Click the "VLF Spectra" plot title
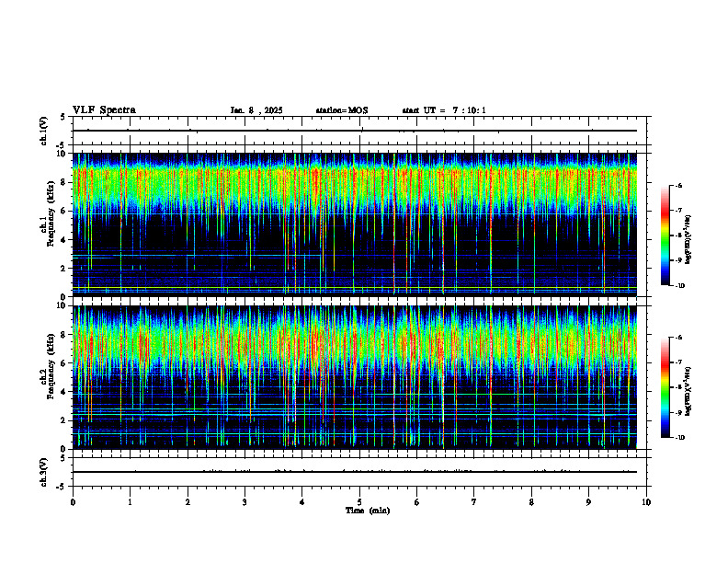 (x=104, y=110)
